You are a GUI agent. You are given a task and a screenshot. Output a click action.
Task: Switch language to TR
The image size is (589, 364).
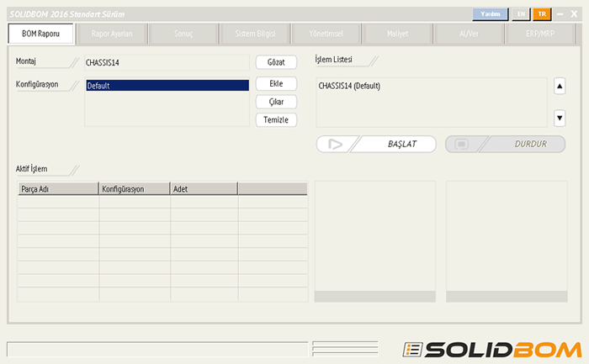[x=542, y=14]
